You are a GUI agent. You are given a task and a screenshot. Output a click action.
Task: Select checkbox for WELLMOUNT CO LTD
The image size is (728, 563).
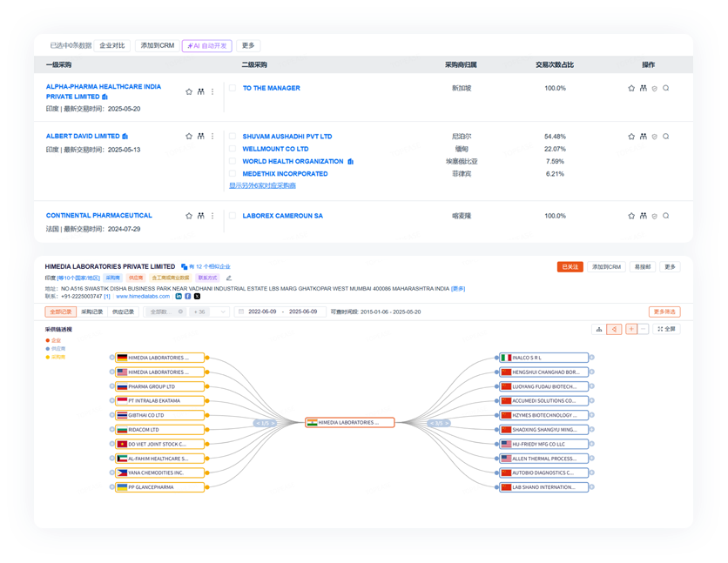pyautogui.click(x=233, y=149)
